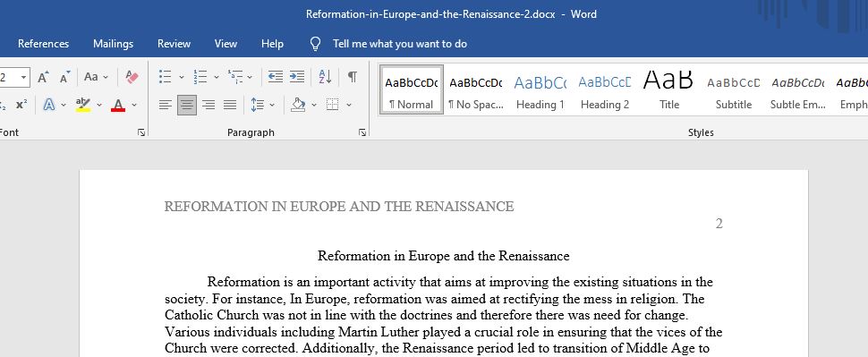Sort text with the A-Z icon
The height and width of the screenshot is (357, 868).
pyautogui.click(x=325, y=77)
